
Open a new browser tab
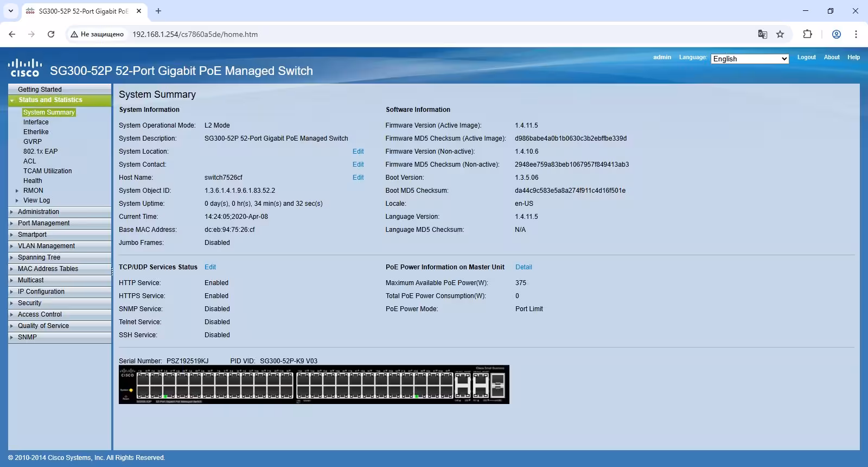tap(158, 11)
